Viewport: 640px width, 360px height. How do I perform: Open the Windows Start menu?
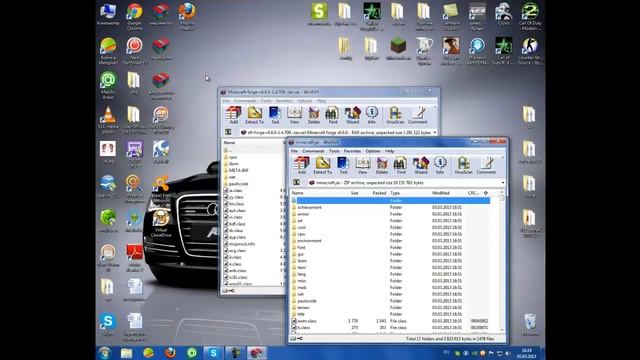pos(105,353)
